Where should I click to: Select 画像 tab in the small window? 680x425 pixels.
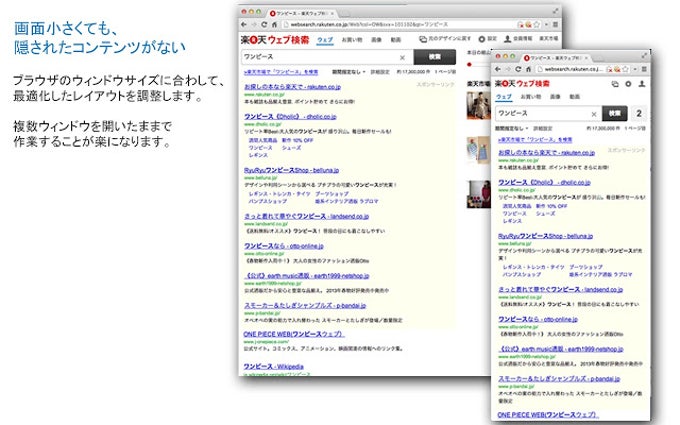(x=555, y=97)
